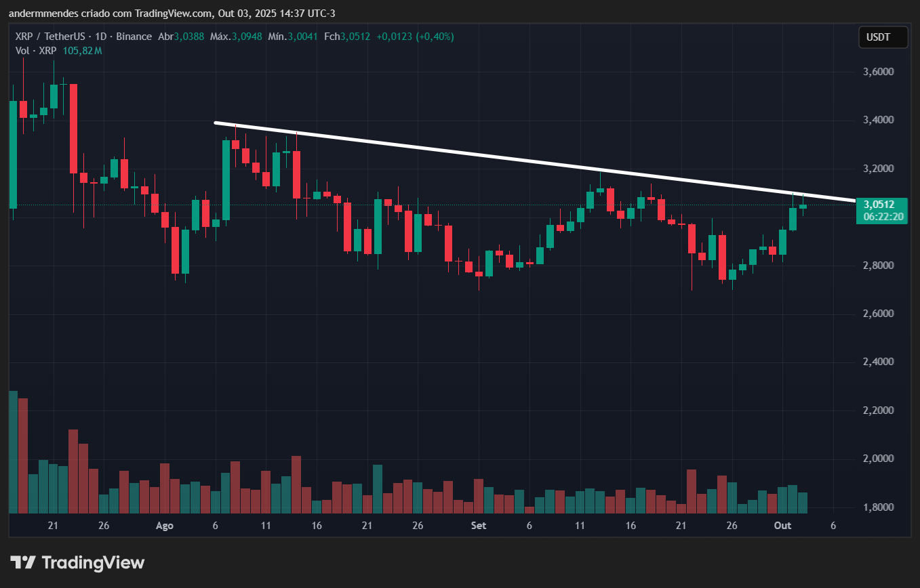
Task: Click the candle countdown timer 06:22:20
Action: (879, 217)
